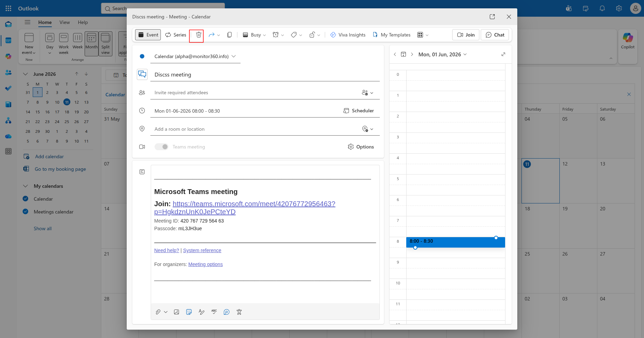Click the Categorize tag icon
644x338 pixels.
294,35
